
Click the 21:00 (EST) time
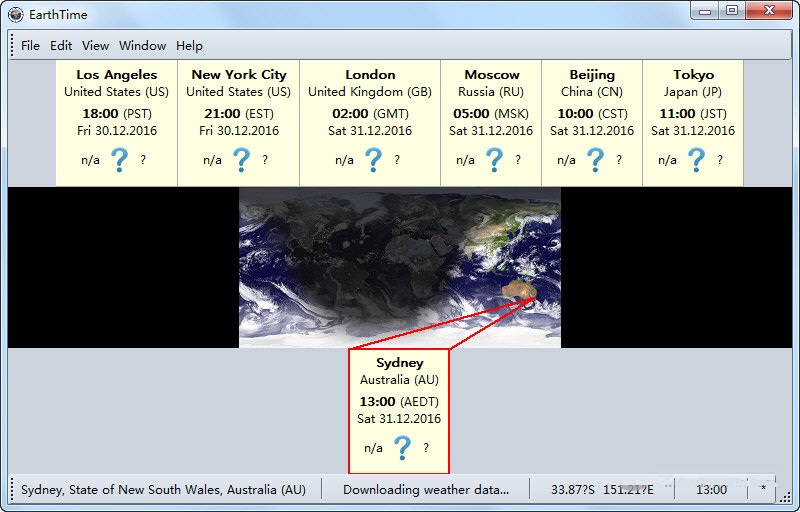239,113
